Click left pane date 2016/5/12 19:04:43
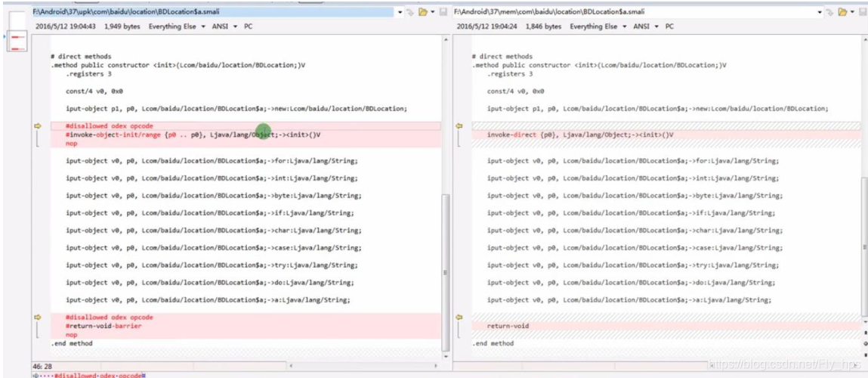868x378 pixels. 65,26
